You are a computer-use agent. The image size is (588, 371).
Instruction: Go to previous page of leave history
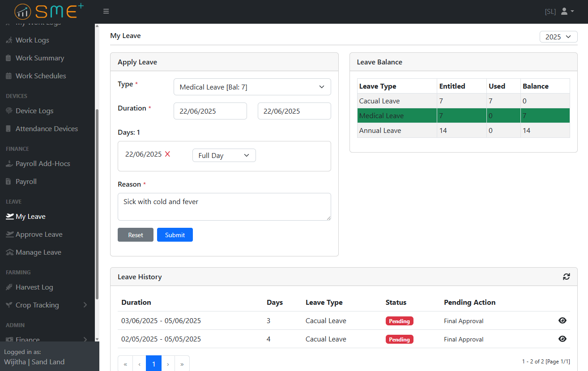pyautogui.click(x=140, y=364)
